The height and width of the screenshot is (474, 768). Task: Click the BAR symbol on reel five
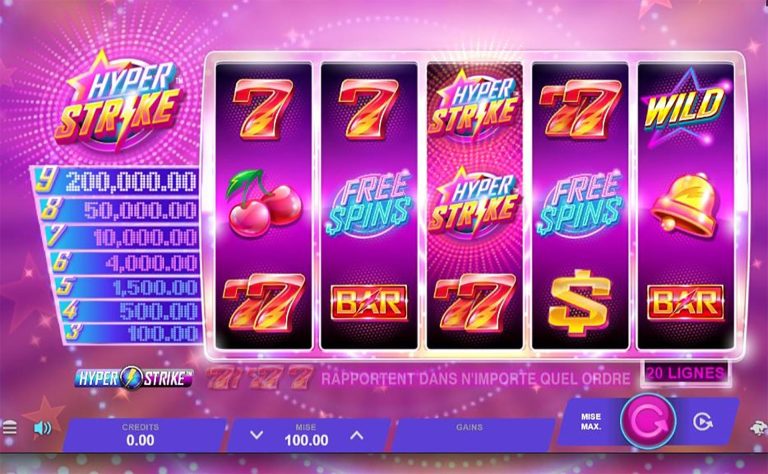click(685, 303)
